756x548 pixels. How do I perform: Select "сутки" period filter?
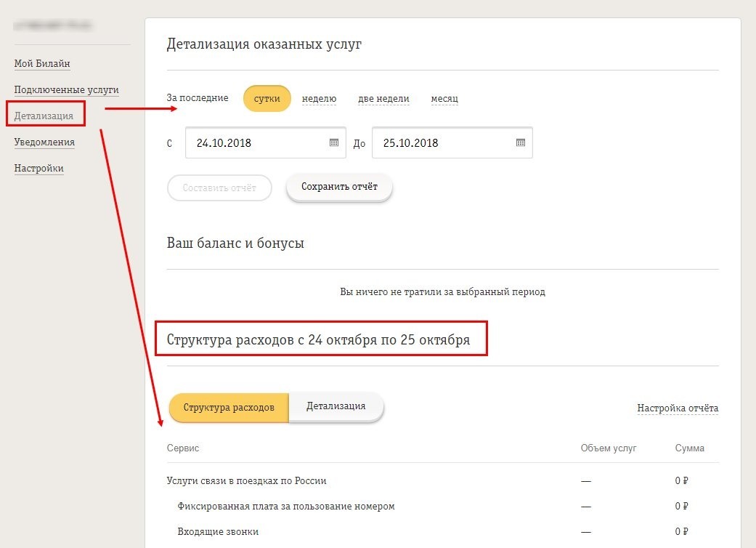[x=267, y=98]
